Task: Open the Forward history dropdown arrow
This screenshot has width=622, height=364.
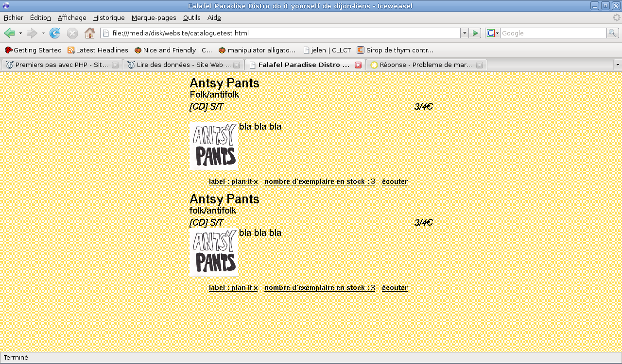Action: 43,33
